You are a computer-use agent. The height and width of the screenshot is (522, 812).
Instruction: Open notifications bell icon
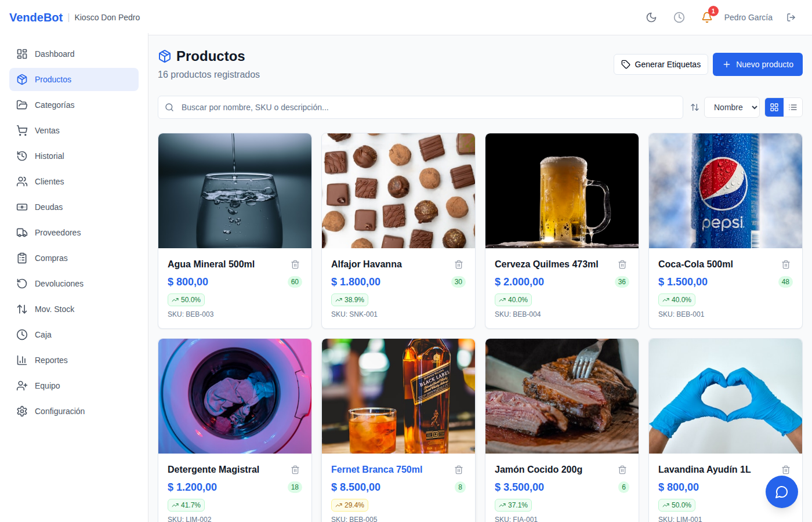click(707, 17)
